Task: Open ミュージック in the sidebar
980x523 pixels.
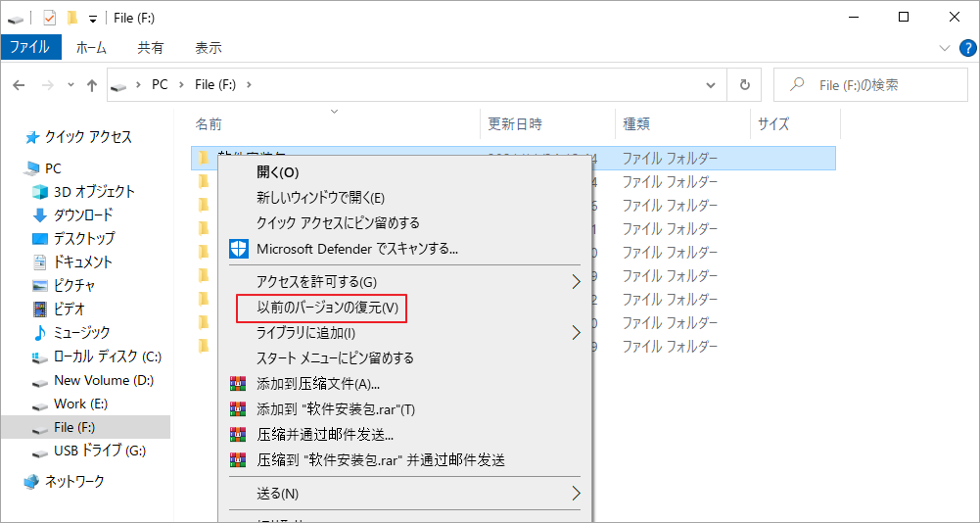Action: 70,332
